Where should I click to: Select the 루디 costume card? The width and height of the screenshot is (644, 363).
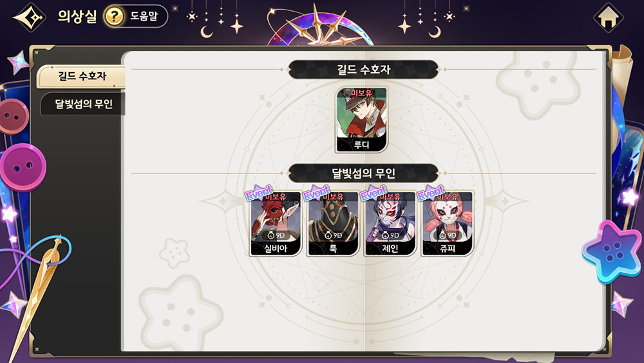(361, 120)
